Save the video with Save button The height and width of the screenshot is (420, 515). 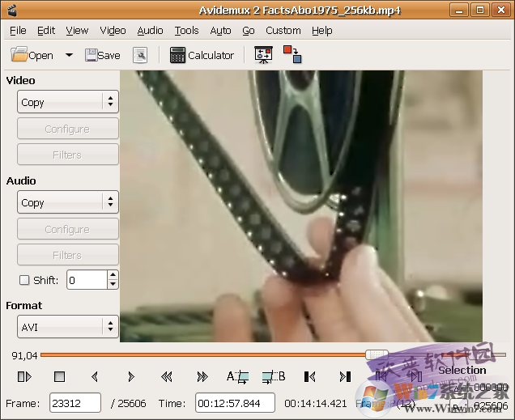click(103, 55)
